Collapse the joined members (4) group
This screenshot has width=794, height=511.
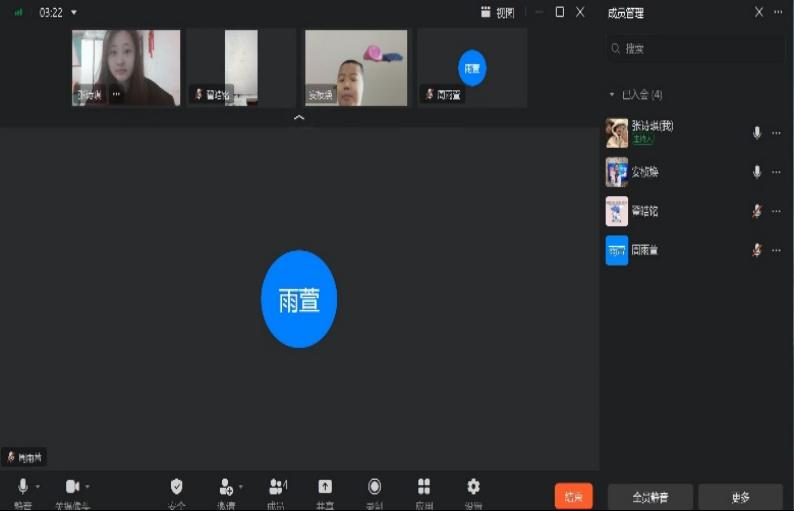point(612,95)
